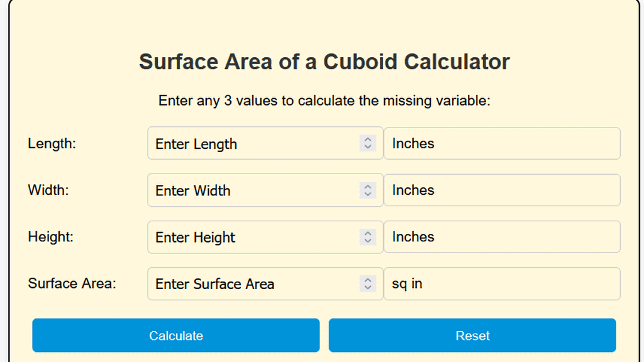Screen dimensions: 644x362
Task: Click the Surface Area stepper up arrow
Action: [x=367, y=280]
